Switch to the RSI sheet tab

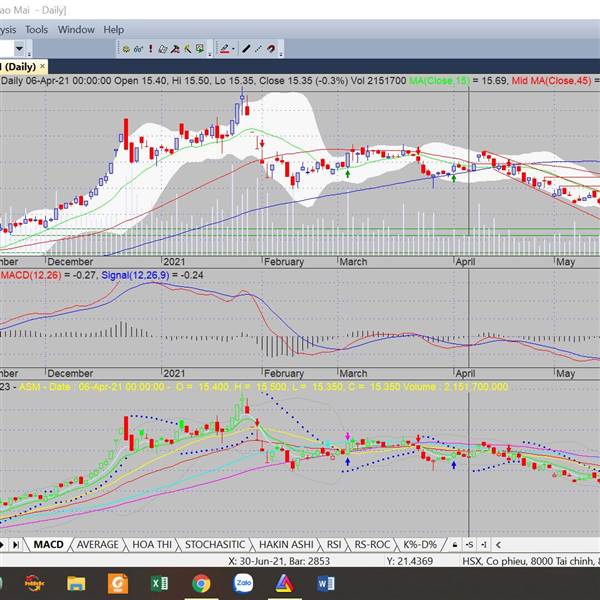click(x=334, y=545)
